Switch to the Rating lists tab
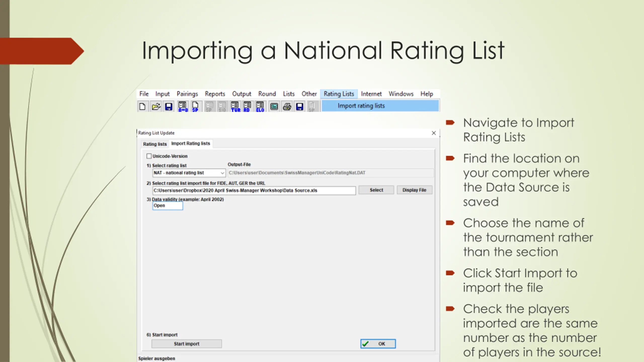 pos(155,144)
